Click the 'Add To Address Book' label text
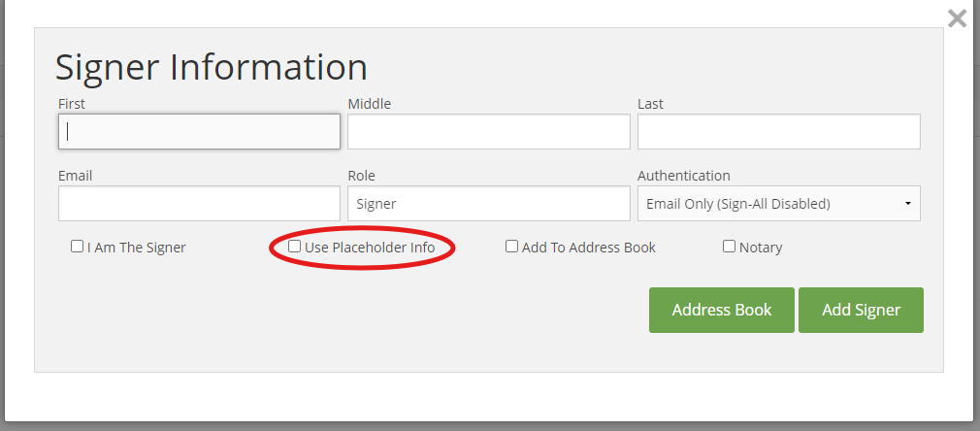This screenshot has height=431, width=980. [589, 248]
